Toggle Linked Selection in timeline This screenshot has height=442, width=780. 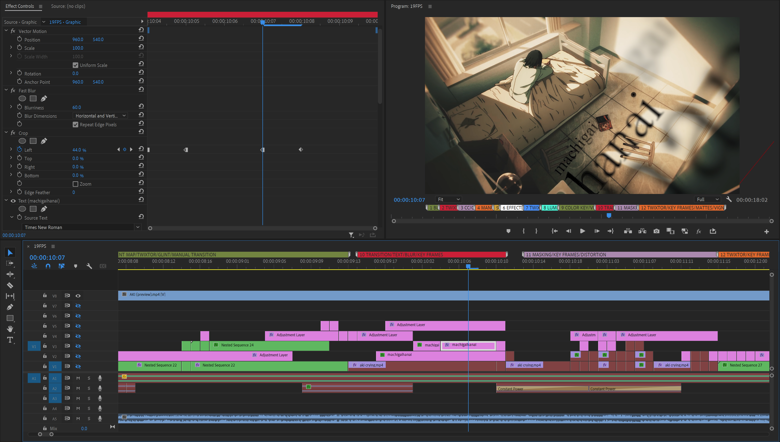(x=61, y=266)
